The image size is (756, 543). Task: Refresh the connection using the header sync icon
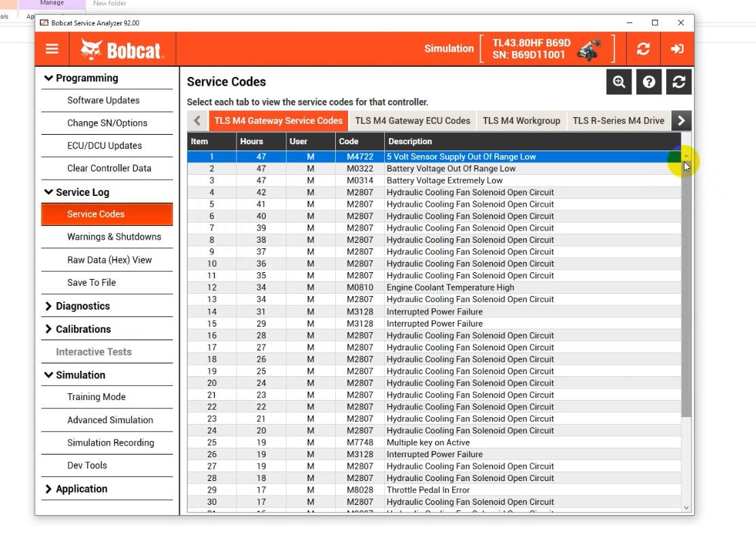coord(643,49)
